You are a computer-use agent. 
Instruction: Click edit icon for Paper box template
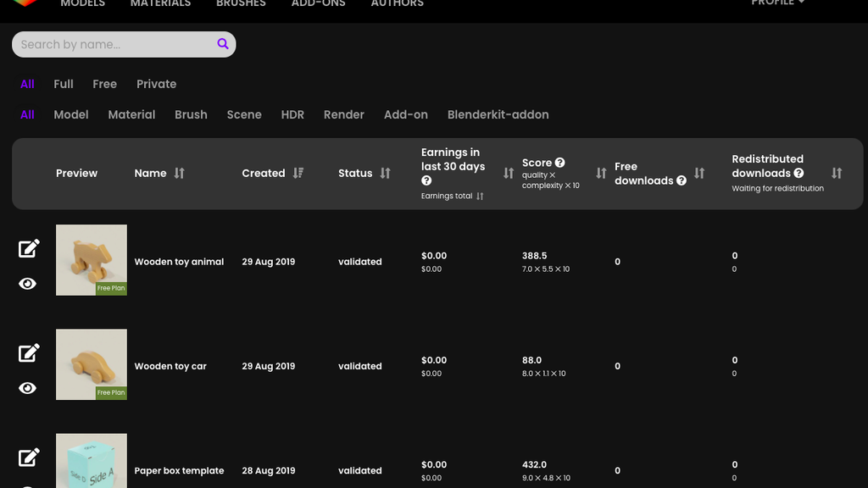click(x=29, y=457)
